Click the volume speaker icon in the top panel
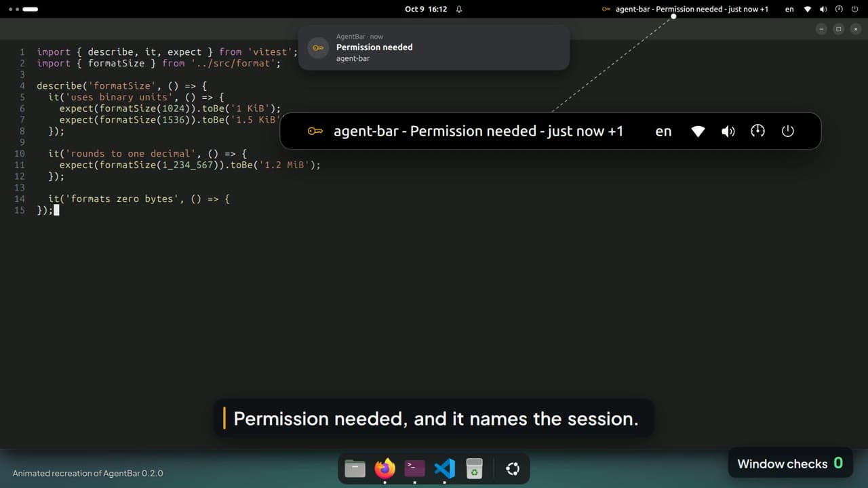Screen dimensions: 868x488 (823, 9)
